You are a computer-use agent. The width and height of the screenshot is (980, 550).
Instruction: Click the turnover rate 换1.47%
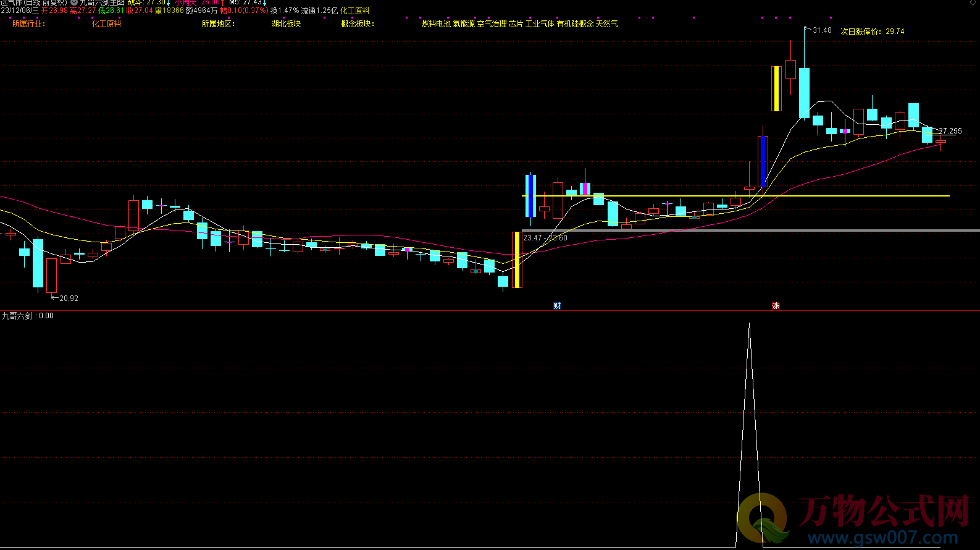click(x=285, y=11)
